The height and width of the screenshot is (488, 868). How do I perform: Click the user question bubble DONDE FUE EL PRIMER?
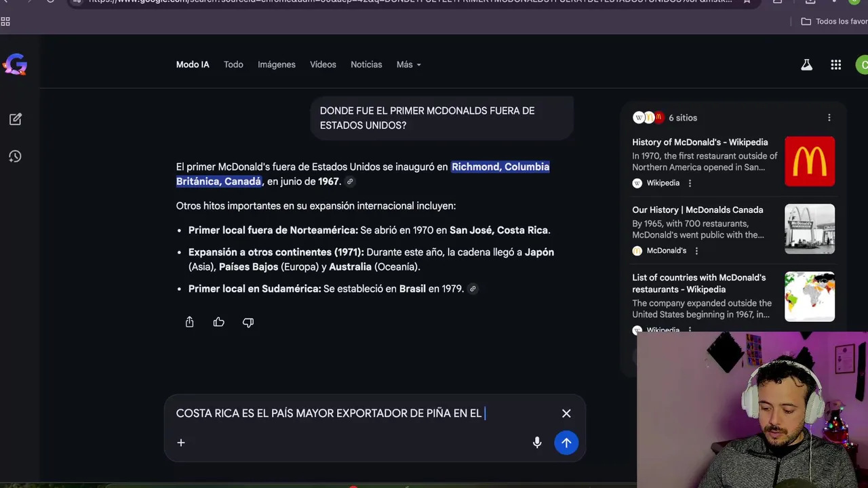pos(441,118)
